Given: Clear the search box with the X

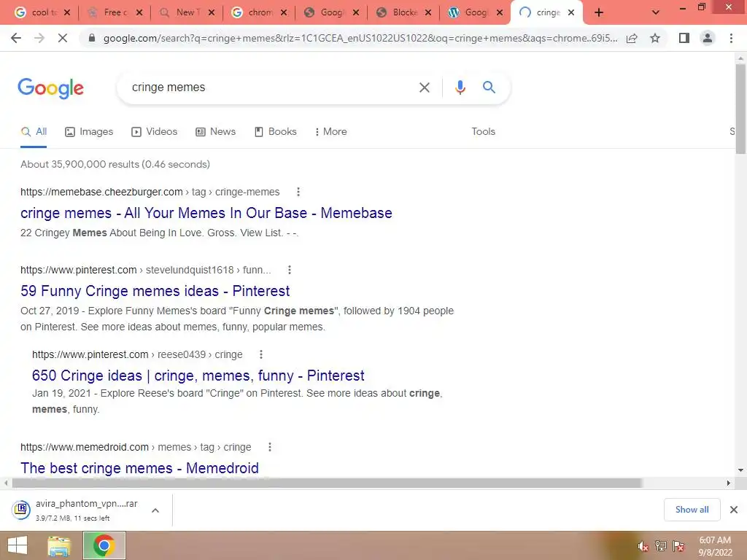Looking at the screenshot, I should (424, 87).
